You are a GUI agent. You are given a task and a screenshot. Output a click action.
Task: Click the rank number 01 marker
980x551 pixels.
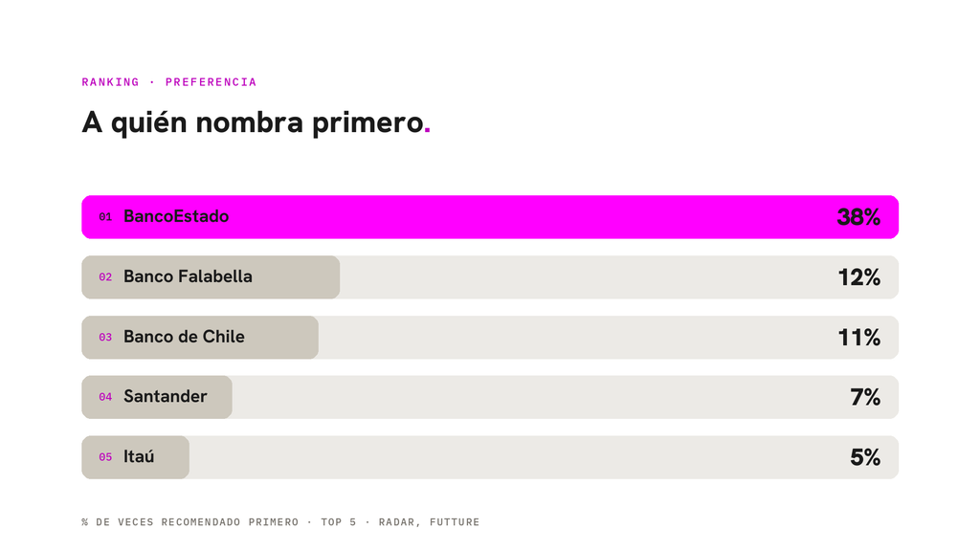[105, 217]
